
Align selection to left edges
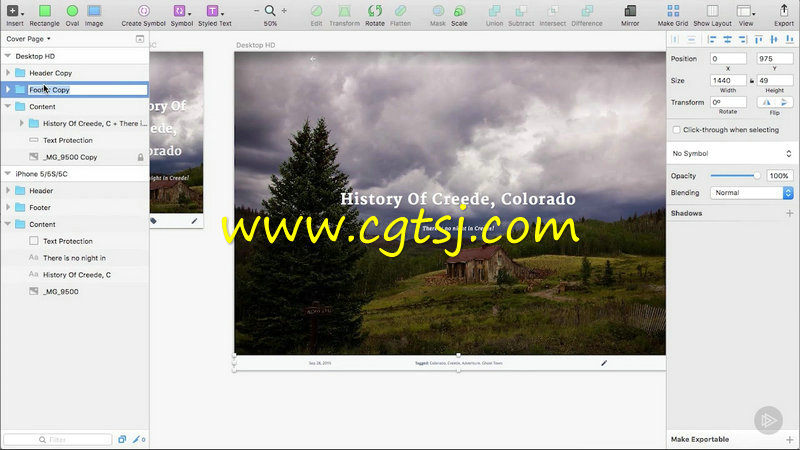[x=712, y=39]
